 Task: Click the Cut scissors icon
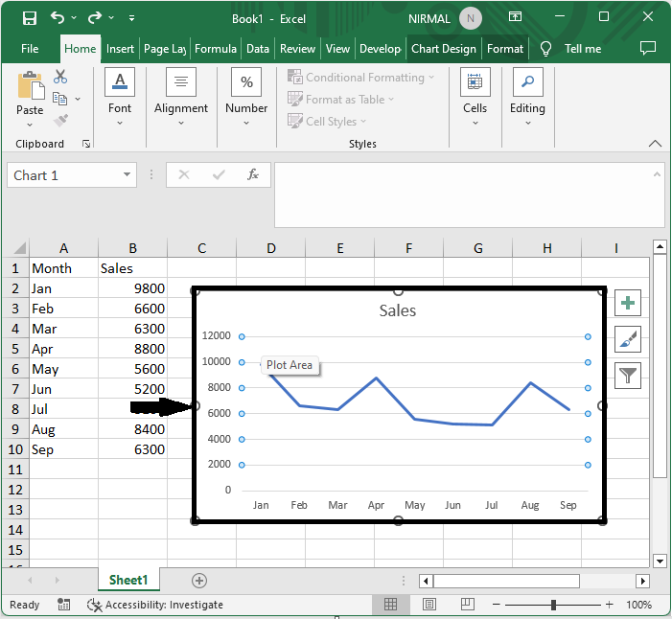coord(60,77)
